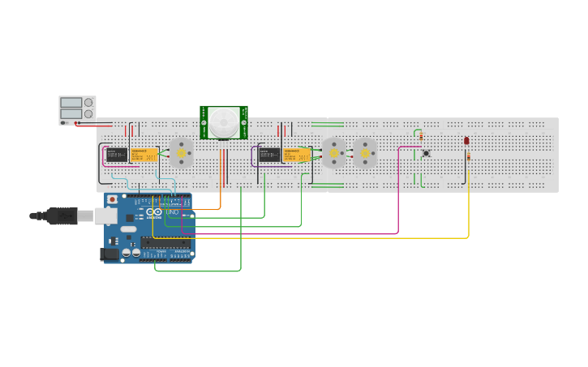Select the resistor below the red LED
Screen dimensions: 588x367
click(x=469, y=157)
